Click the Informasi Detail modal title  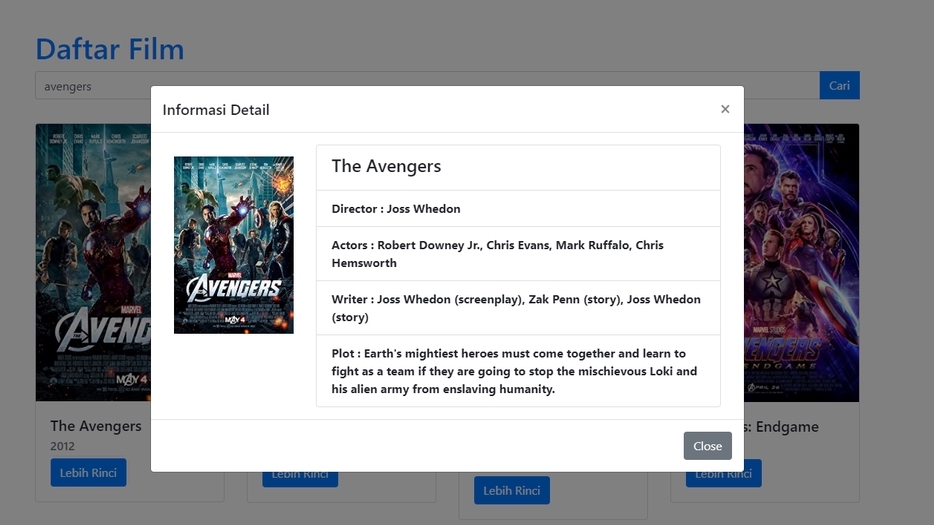click(216, 110)
